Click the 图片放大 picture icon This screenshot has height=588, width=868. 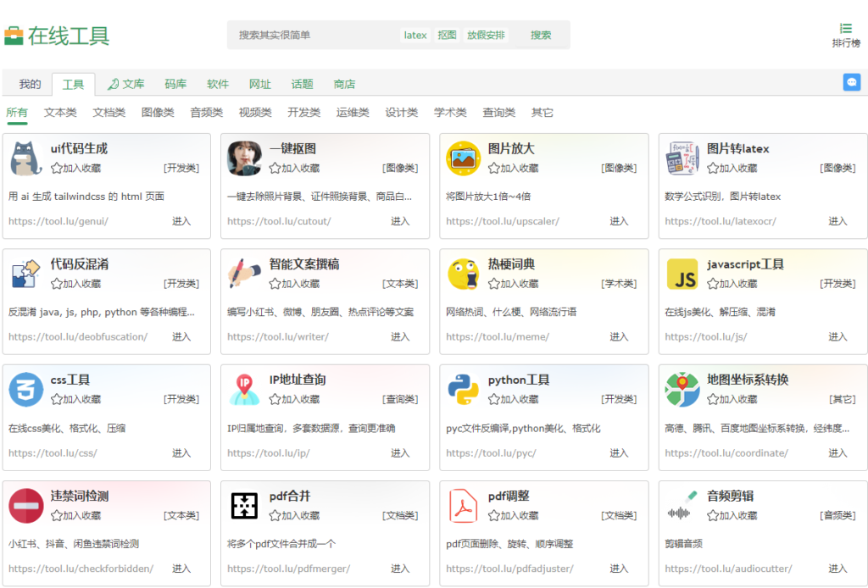tap(463, 158)
